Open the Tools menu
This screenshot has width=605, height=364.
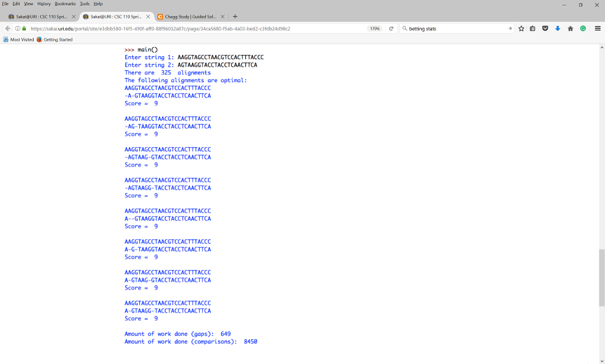tap(84, 4)
